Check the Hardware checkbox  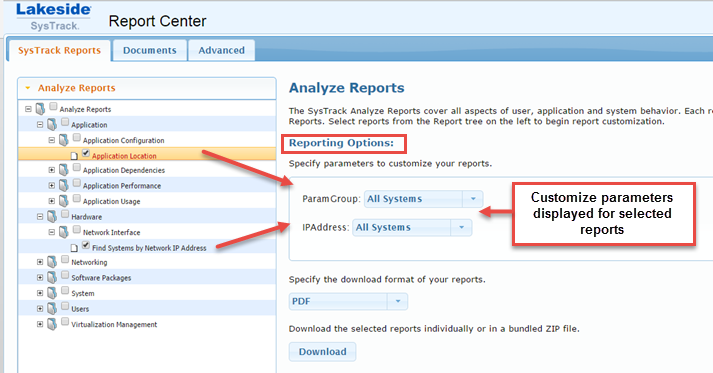pyautogui.click(x=65, y=214)
